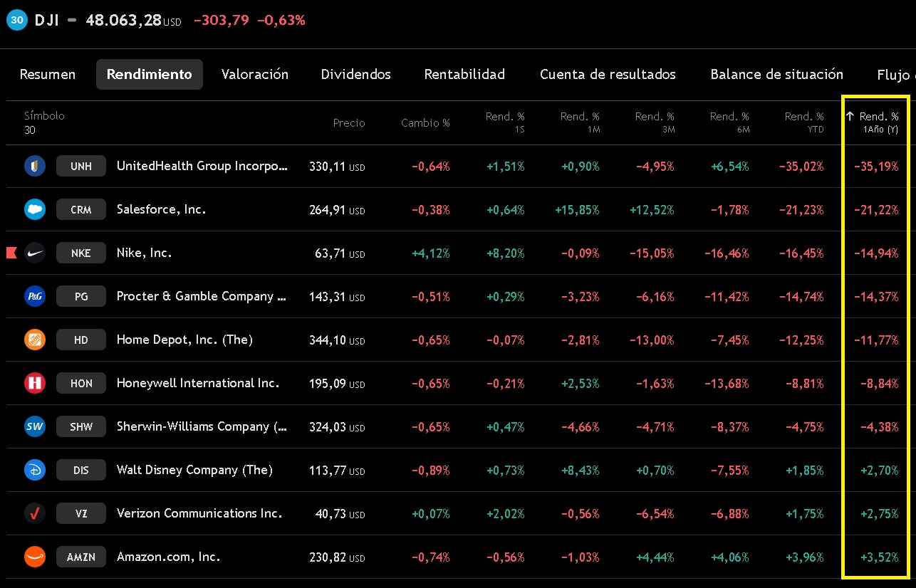The image size is (916, 588).
Task: Click the Verizon checkmark logo icon
Action: coord(35,514)
